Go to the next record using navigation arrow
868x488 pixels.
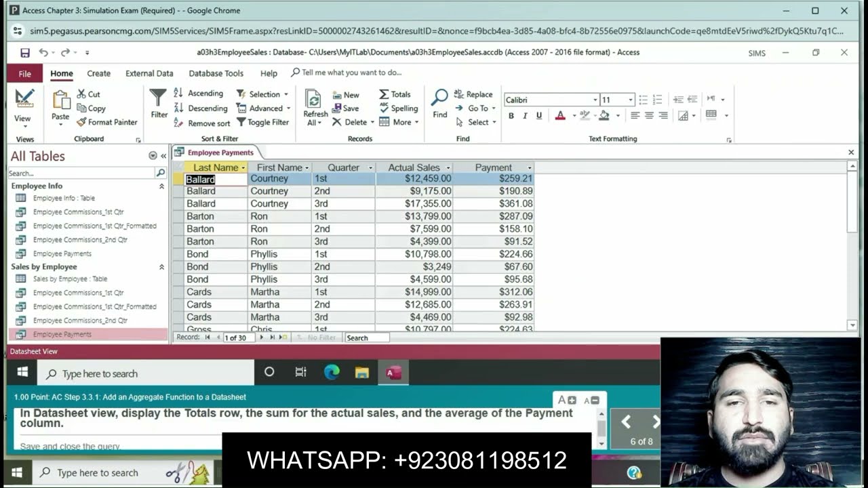click(x=262, y=338)
